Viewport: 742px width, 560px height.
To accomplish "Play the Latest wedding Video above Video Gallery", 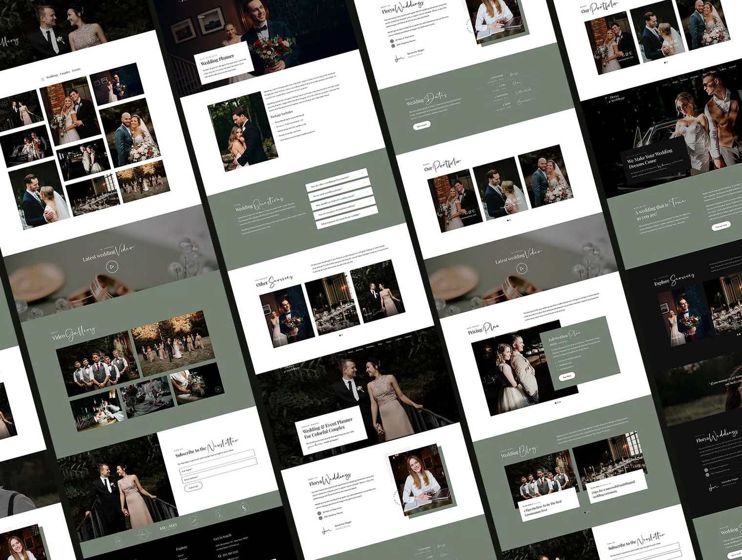I will click(x=112, y=267).
